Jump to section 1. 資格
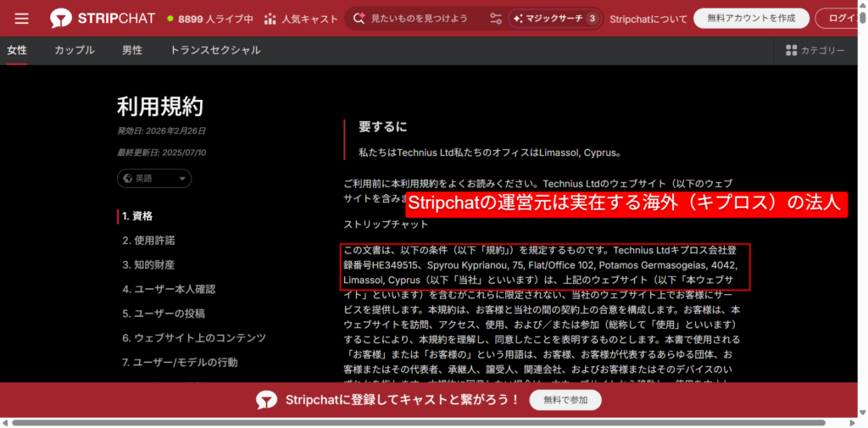Screen dimensions: 868x428 pos(137,216)
